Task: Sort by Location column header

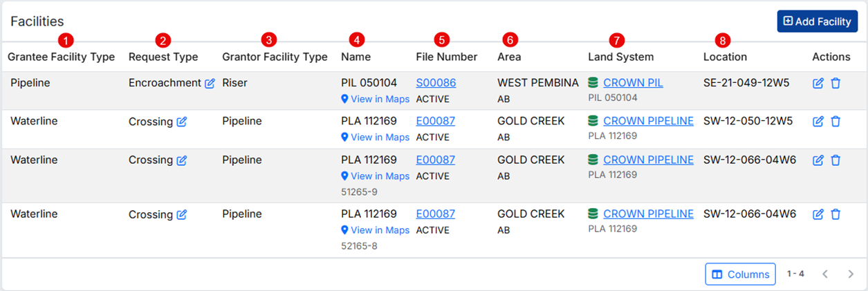Action: pyautogui.click(x=725, y=57)
